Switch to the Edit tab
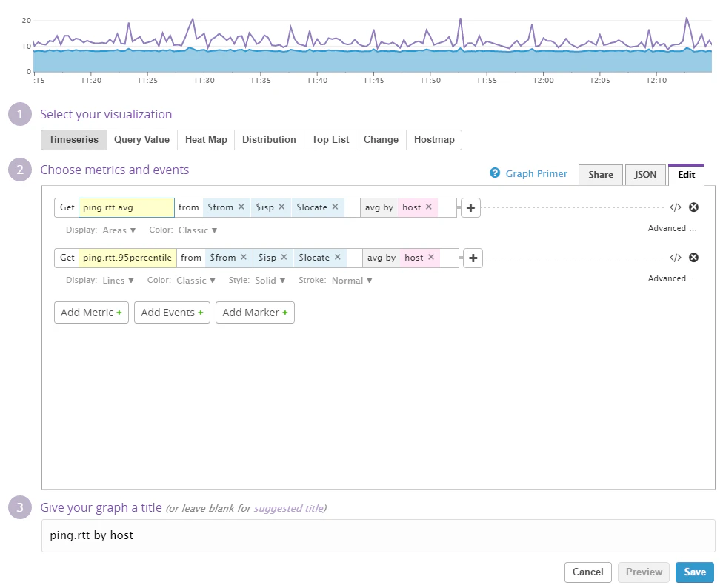This screenshot has height=588, width=723. pos(686,175)
